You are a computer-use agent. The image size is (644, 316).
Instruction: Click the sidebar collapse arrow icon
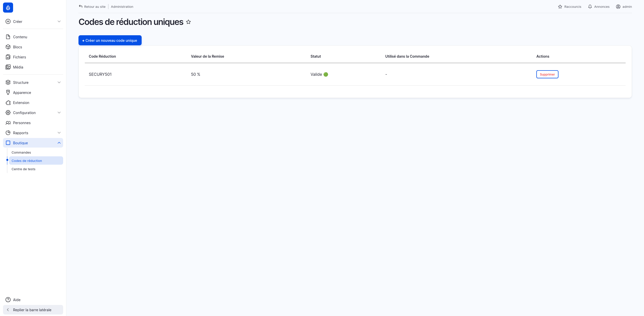click(x=8, y=310)
